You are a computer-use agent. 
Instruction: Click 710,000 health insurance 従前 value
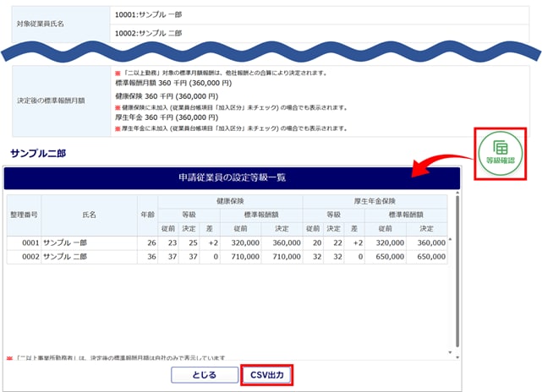click(241, 257)
